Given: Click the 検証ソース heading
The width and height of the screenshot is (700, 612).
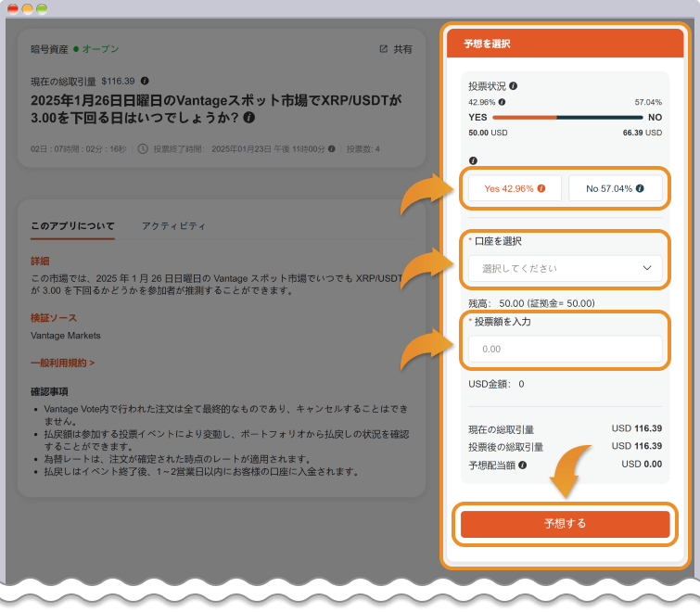Looking at the screenshot, I should click(54, 318).
